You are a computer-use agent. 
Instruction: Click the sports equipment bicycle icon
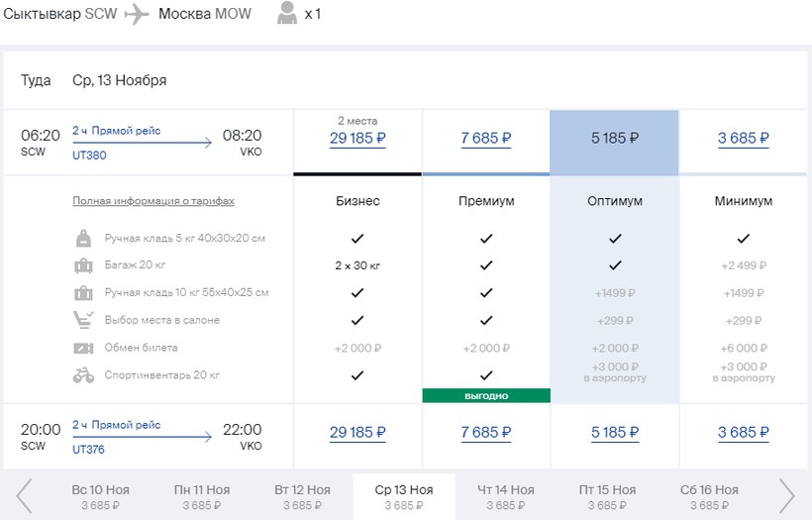pos(83,375)
